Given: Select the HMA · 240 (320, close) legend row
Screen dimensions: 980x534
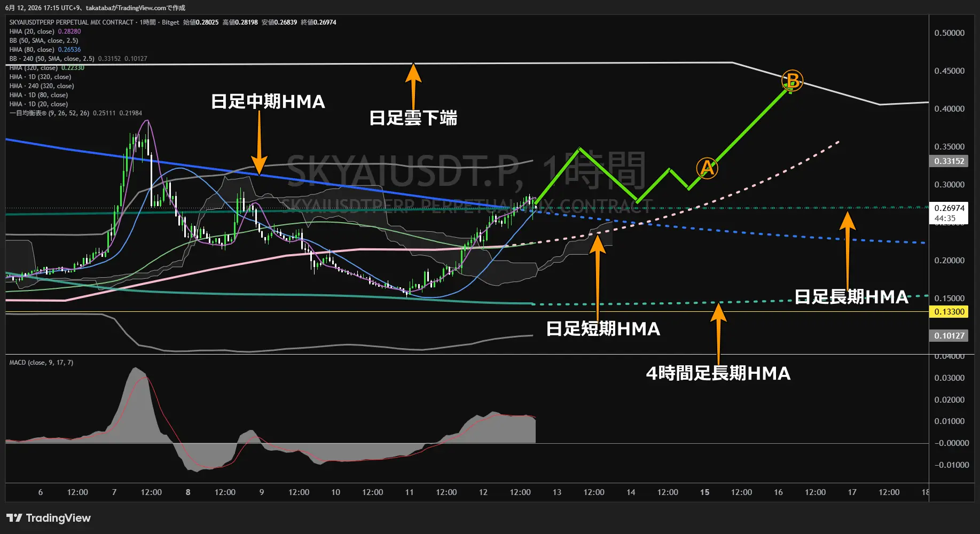Looking at the screenshot, I should 42,86.
